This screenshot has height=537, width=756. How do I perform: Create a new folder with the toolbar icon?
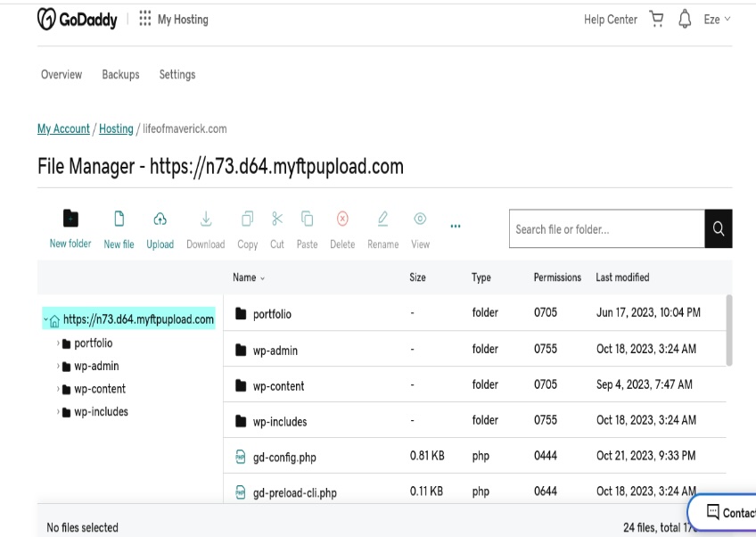point(70,217)
